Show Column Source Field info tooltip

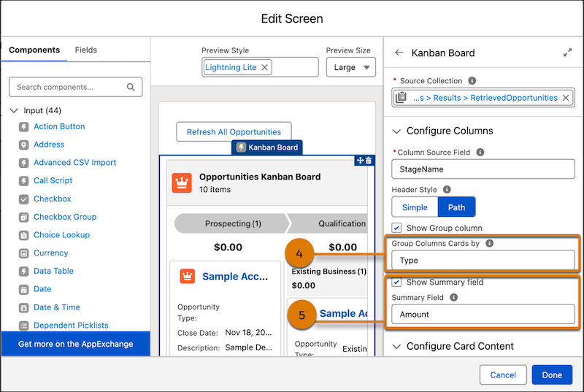[480, 152]
